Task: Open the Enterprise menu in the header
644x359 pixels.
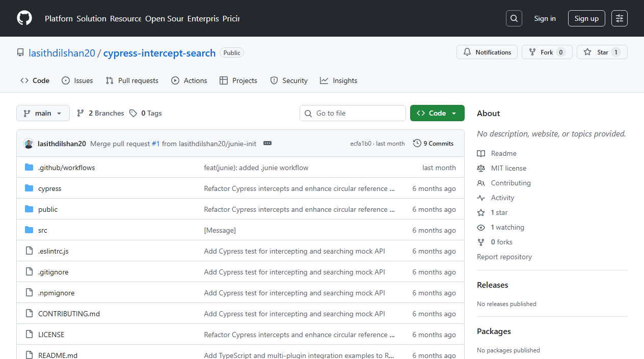Action: tap(203, 18)
